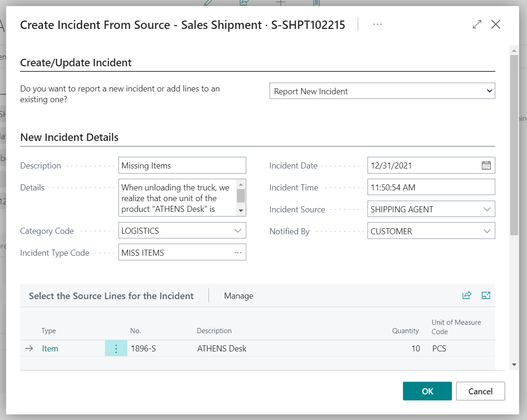The height and width of the screenshot is (420, 527).
Task: Open the More options ellipsis in title bar
Action: tap(377, 24)
